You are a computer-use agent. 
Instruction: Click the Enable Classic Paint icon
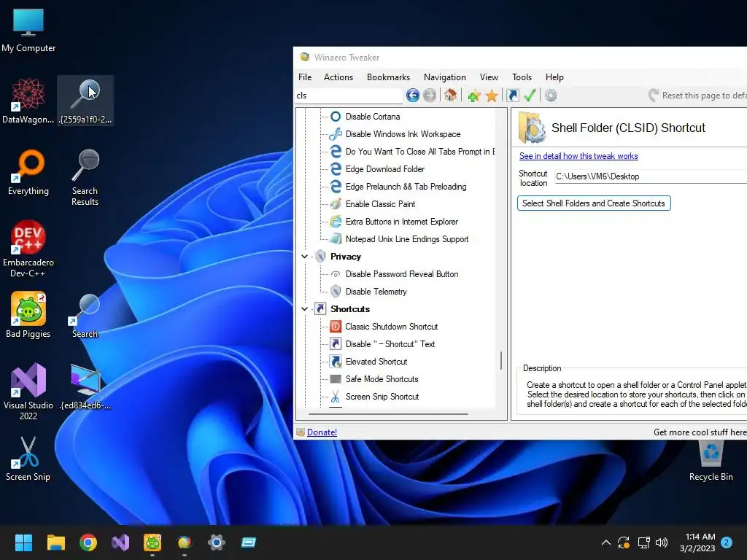click(x=336, y=204)
